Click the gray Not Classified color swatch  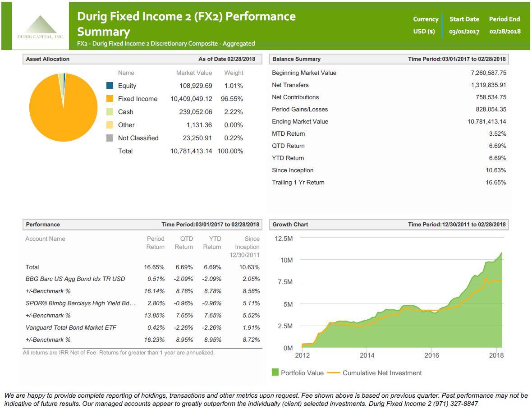[110, 138]
